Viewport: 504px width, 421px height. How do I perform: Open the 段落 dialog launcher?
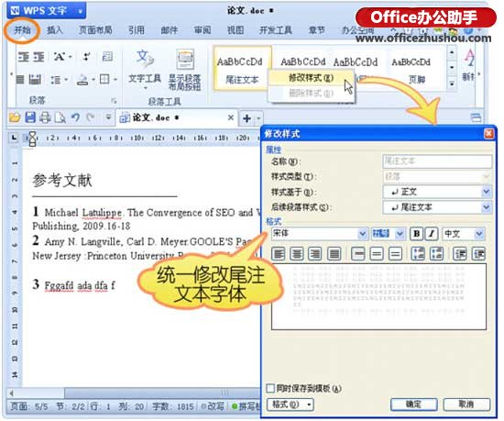click(x=114, y=101)
